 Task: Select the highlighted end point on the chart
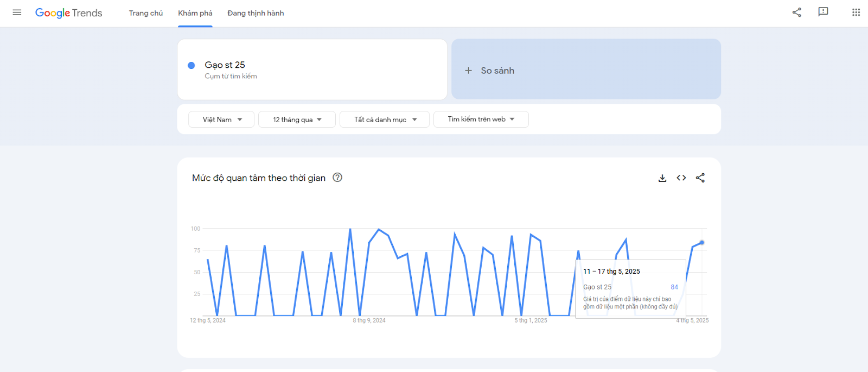(x=701, y=243)
